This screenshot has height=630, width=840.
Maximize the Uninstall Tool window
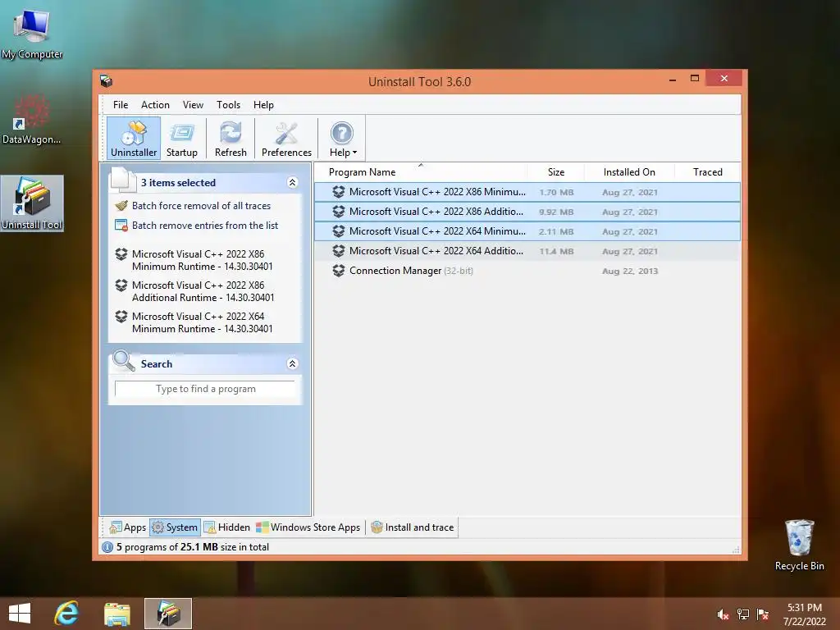click(695, 78)
